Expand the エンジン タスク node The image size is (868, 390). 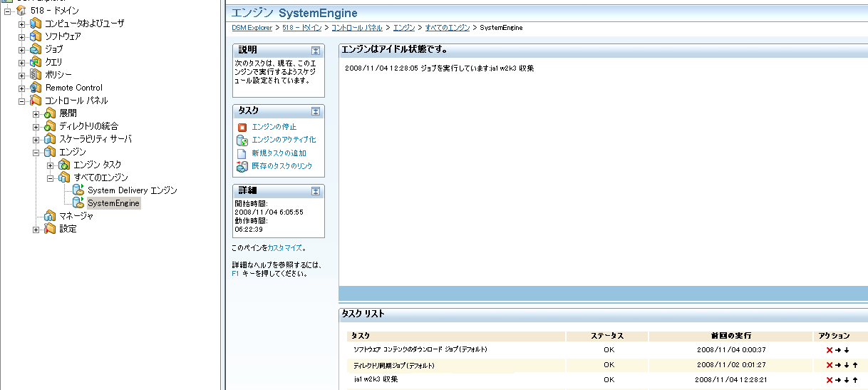(51, 165)
